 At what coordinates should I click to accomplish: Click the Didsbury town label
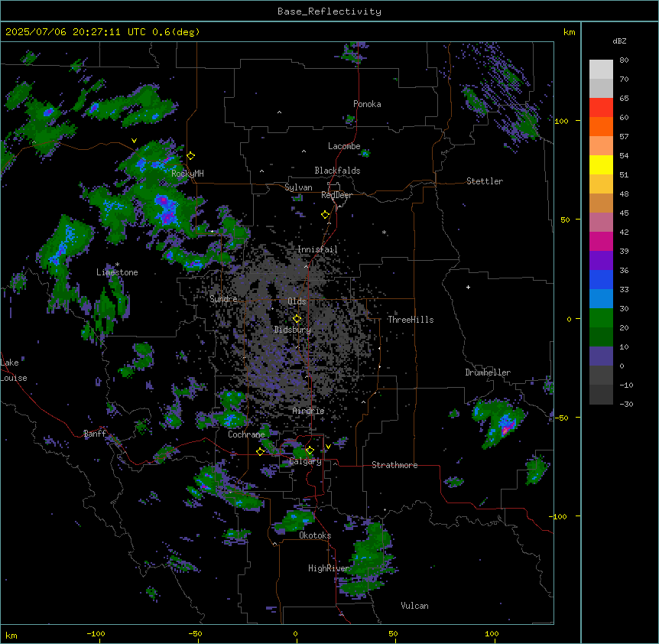coord(293,330)
